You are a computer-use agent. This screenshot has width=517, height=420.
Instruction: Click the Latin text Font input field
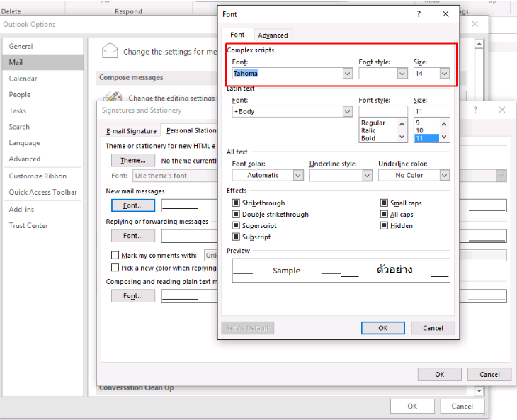287,112
